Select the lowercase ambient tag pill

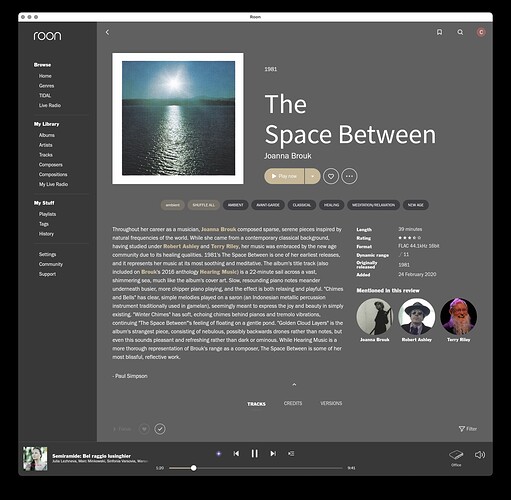[173, 205]
